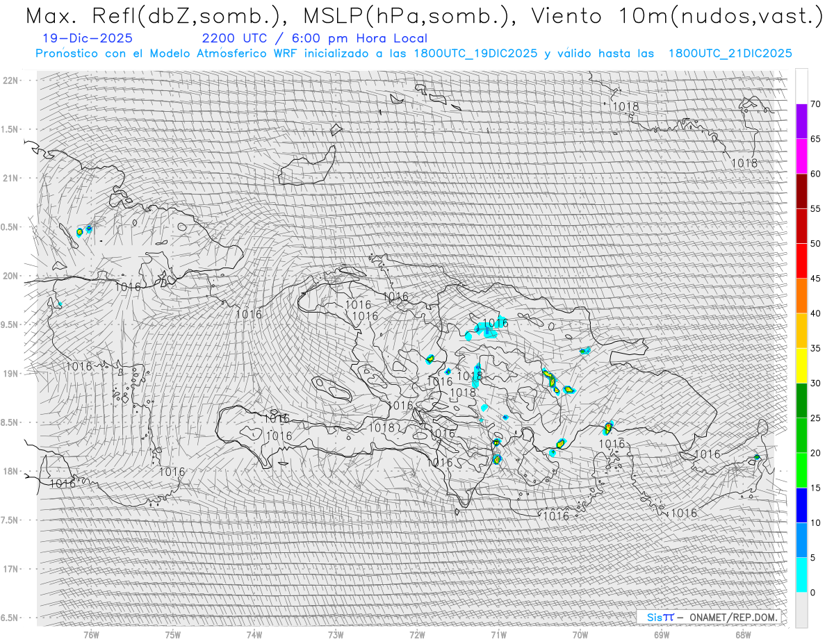834x644 pixels.
Task: Click the '73W' longitude axis label
Action: [336, 634]
